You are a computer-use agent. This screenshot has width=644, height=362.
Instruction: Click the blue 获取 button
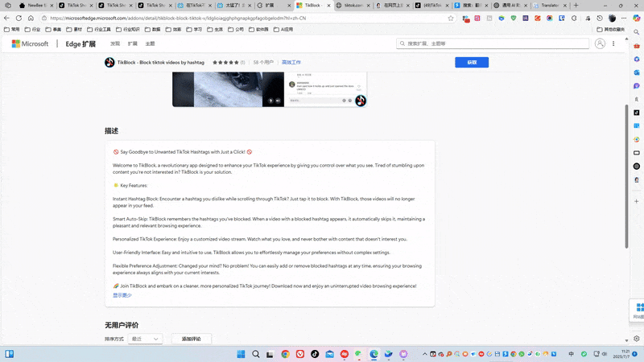pyautogui.click(x=472, y=63)
